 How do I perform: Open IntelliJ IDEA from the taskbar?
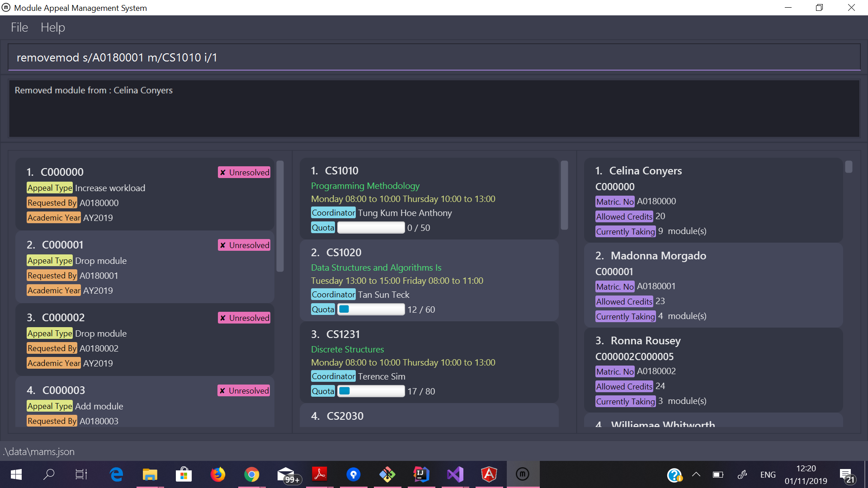[x=421, y=474]
